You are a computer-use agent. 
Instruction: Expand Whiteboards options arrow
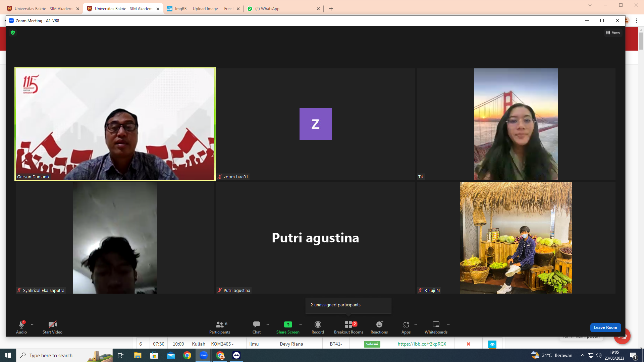pos(448,324)
